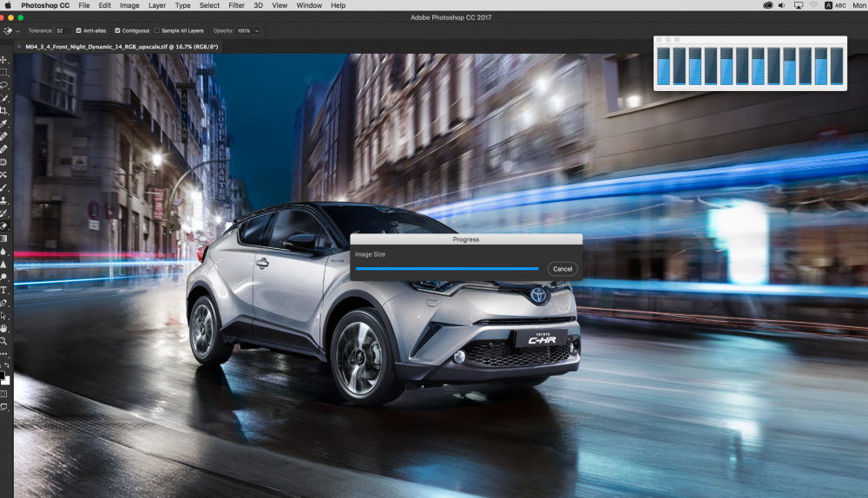The image size is (868, 498).
Task: Enable Sample All Layers
Action: click(x=156, y=30)
